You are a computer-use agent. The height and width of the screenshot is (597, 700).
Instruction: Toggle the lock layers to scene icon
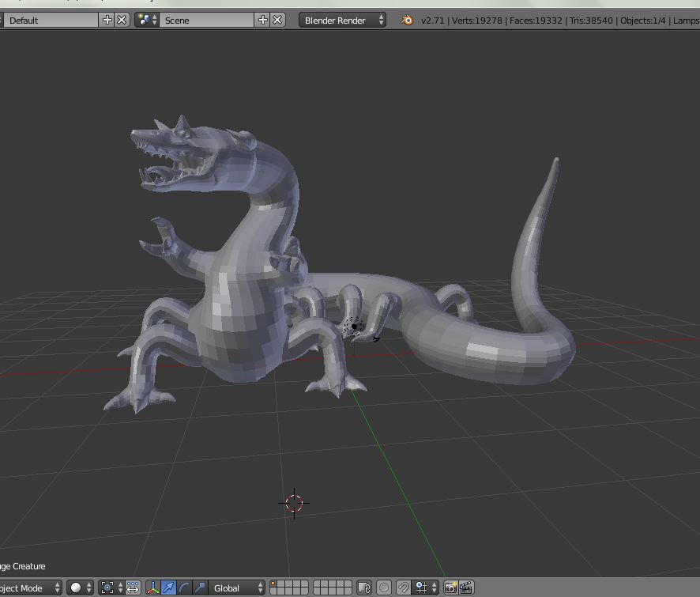pyautogui.click(x=364, y=588)
